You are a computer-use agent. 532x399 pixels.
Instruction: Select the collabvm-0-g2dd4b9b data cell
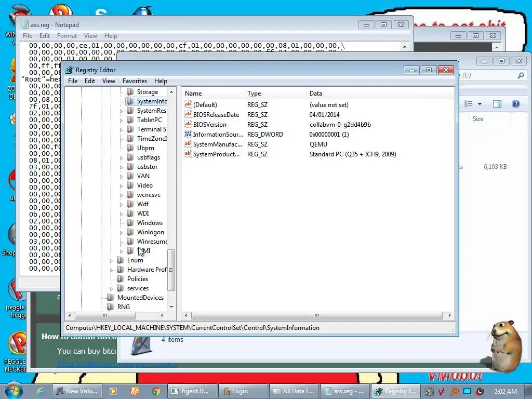340,125
